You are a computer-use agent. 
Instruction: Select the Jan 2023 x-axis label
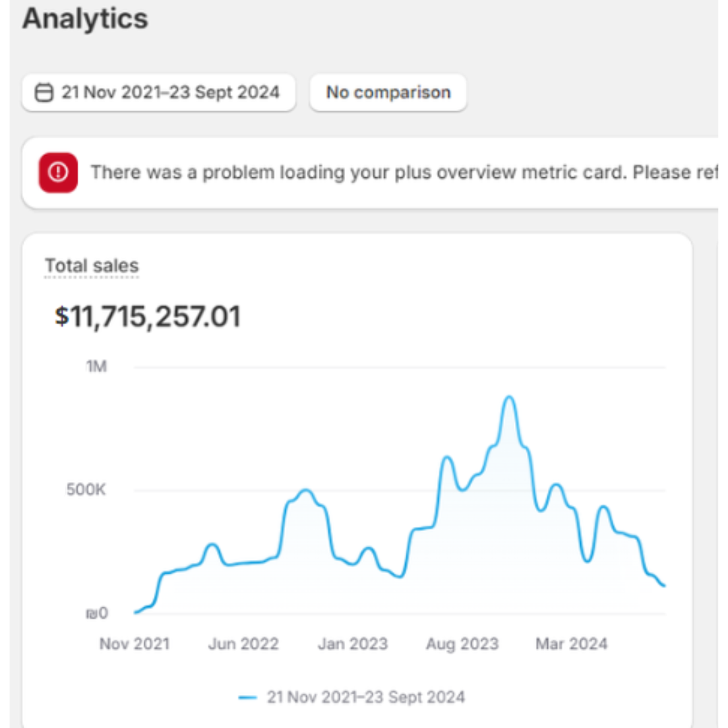tap(353, 644)
